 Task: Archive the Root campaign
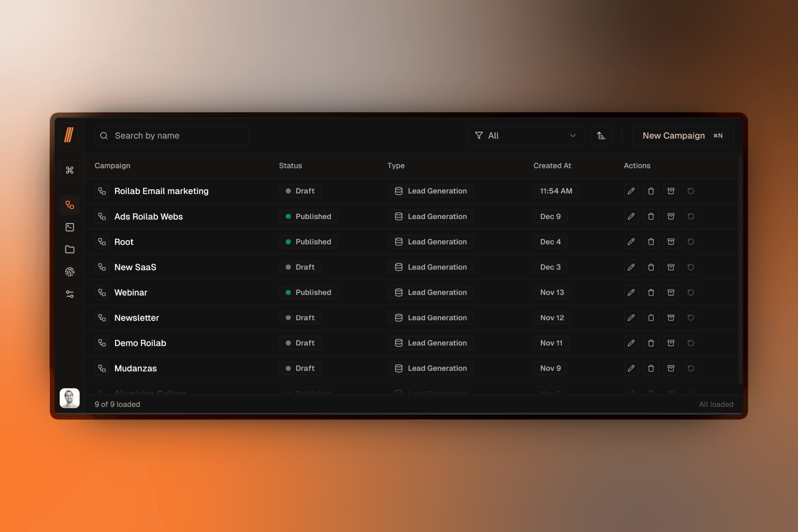671,241
